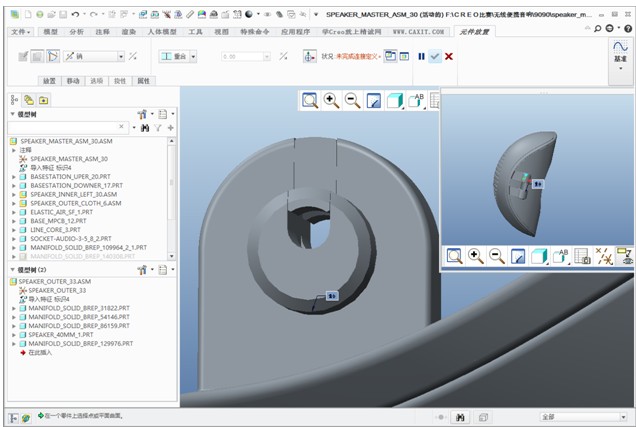Open datum display filters in preview window
This screenshot has height=427, width=636.
(604, 256)
